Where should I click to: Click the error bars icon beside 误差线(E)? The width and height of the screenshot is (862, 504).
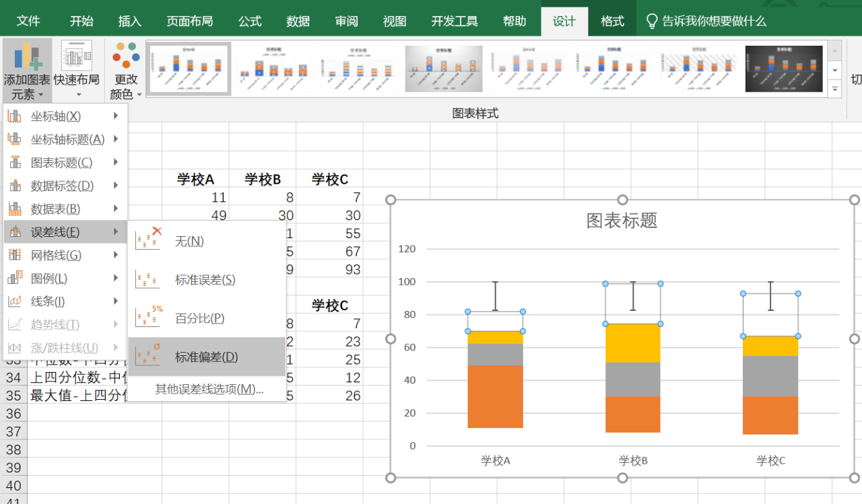pos(14,231)
